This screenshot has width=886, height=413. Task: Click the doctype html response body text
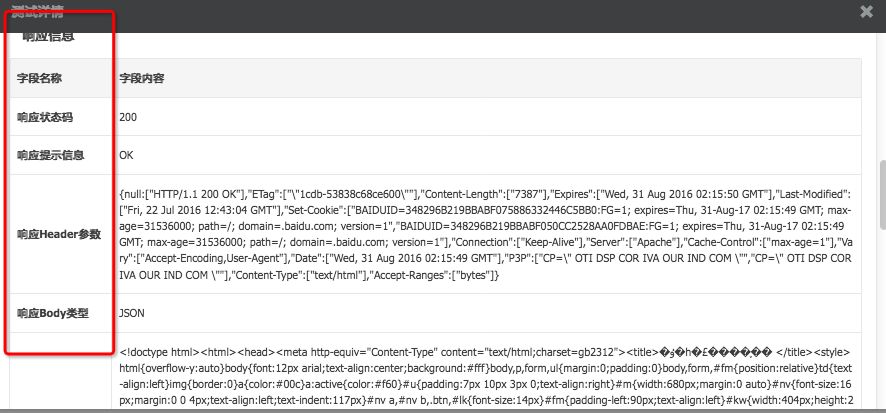coord(160,352)
